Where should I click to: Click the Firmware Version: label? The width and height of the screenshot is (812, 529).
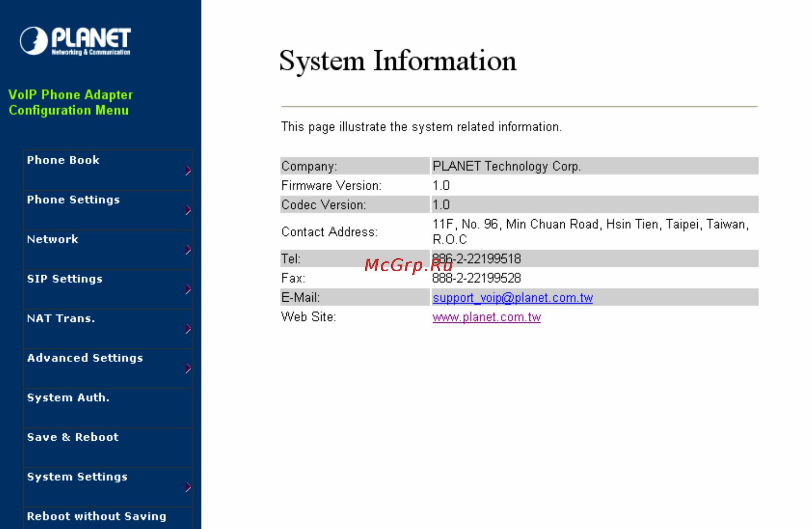[331, 186]
